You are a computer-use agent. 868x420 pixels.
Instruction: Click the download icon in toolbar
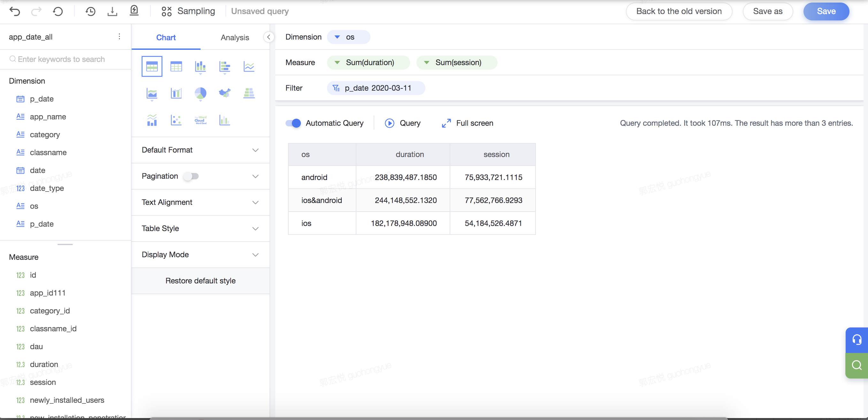coord(112,11)
